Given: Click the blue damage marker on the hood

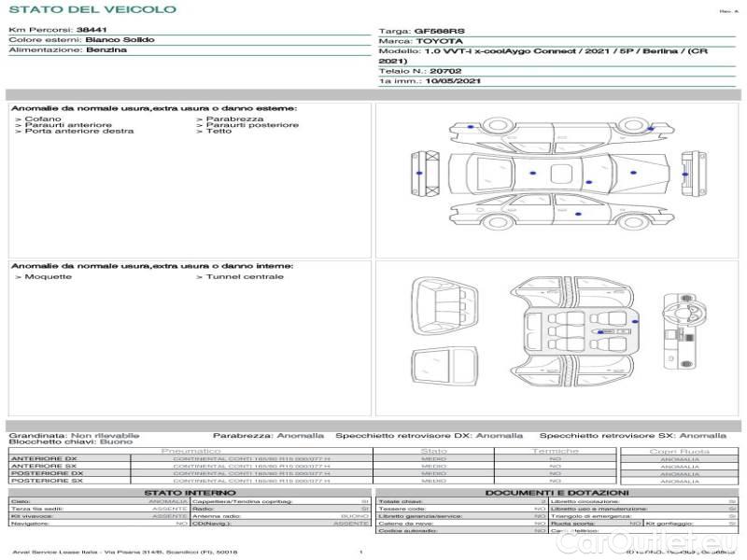Looking at the screenshot, I should point(633,174).
